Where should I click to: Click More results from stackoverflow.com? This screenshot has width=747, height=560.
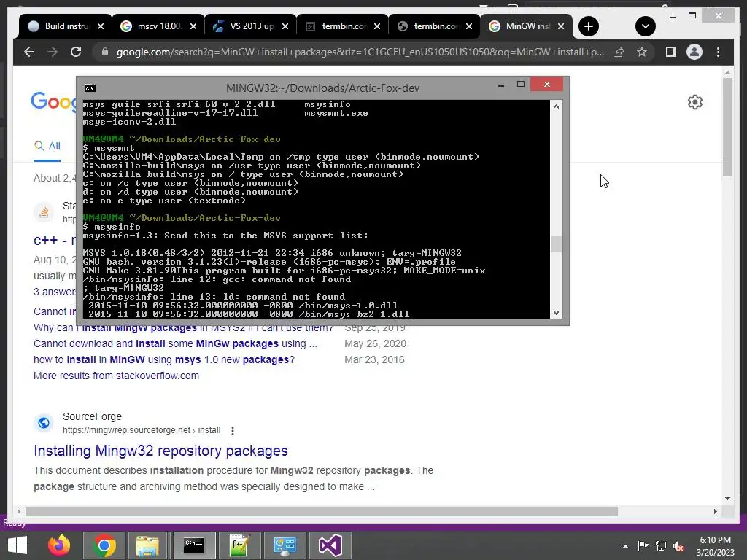116,376
